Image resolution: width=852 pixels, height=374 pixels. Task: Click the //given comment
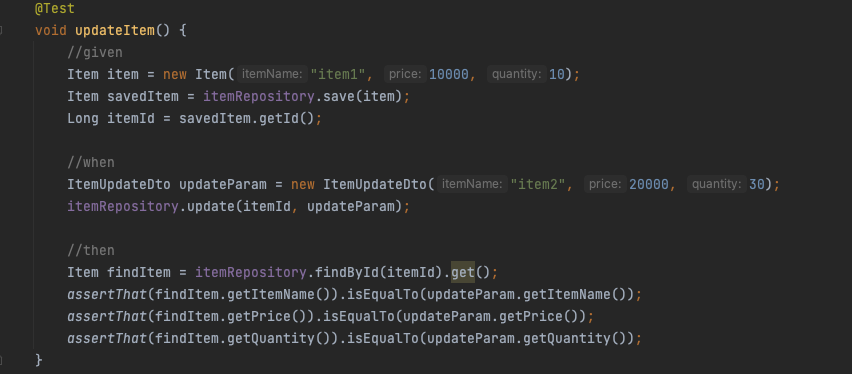[x=95, y=53]
